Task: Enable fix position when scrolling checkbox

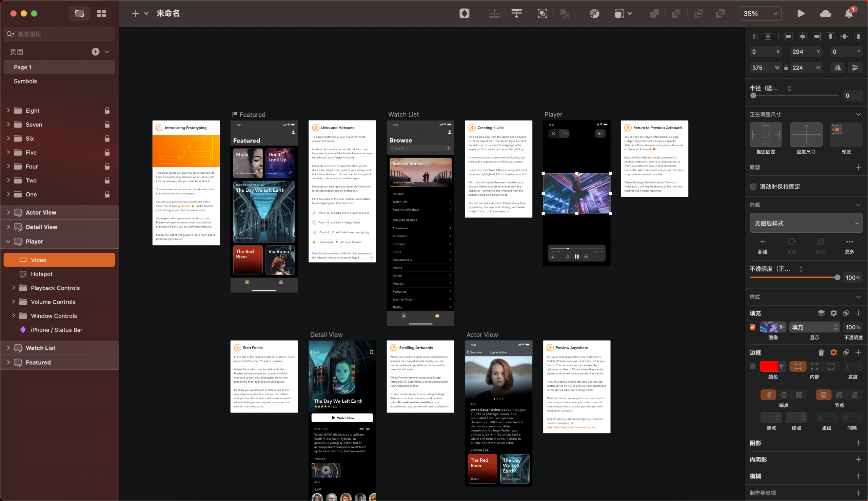Action: pyautogui.click(x=753, y=187)
